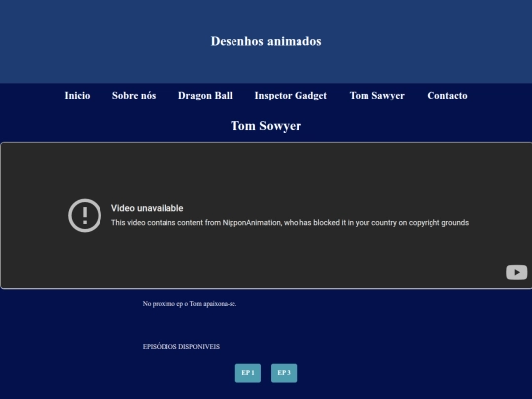Open the Dragon Ball menu item

(x=205, y=96)
